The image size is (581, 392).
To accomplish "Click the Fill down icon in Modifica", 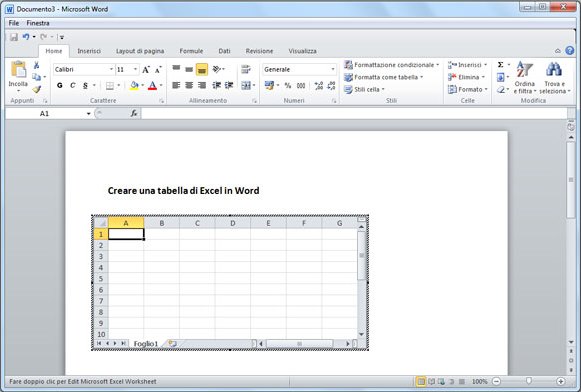I will (x=501, y=77).
